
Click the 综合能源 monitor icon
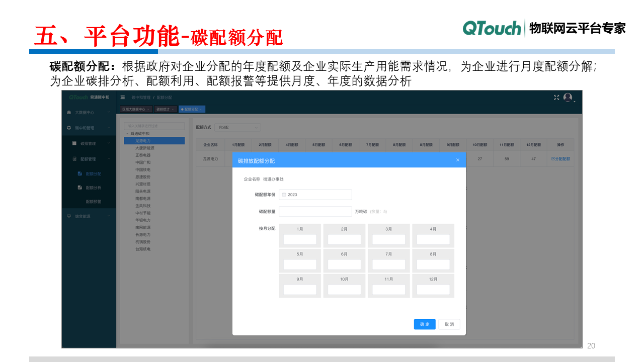tap(69, 216)
